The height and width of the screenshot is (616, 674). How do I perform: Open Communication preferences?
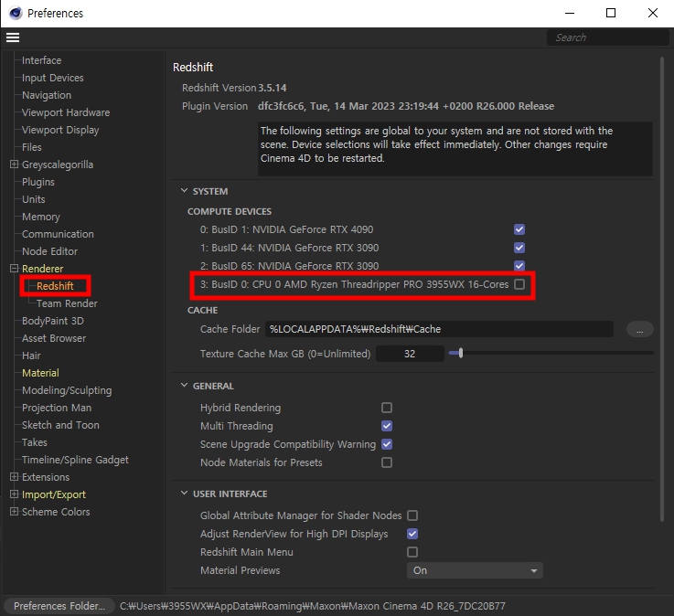pyautogui.click(x=58, y=234)
